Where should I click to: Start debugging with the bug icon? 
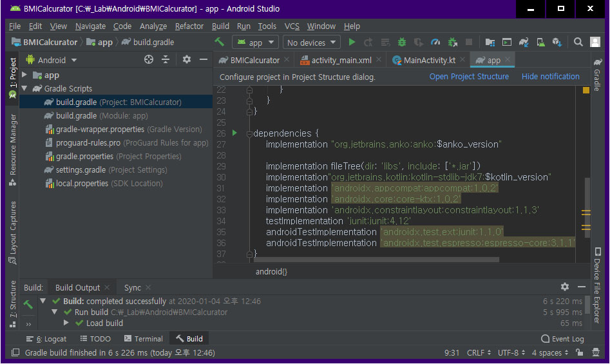coord(402,42)
